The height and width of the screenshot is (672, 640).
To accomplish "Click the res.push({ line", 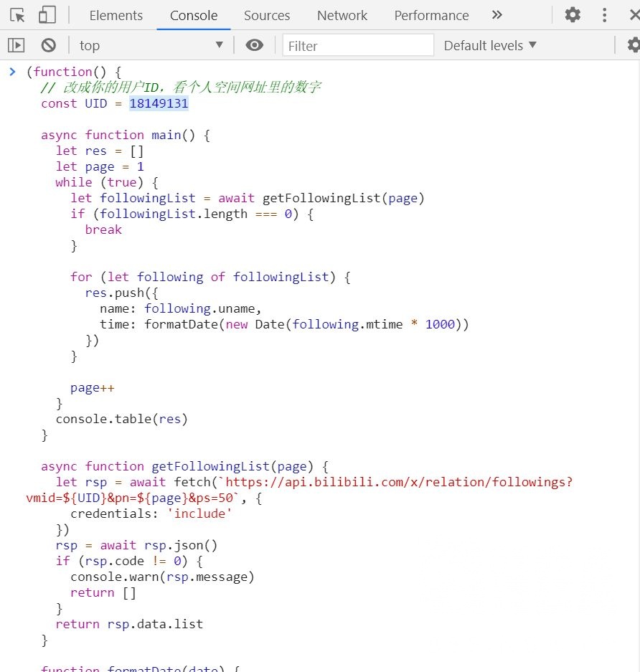I will tap(122, 293).
